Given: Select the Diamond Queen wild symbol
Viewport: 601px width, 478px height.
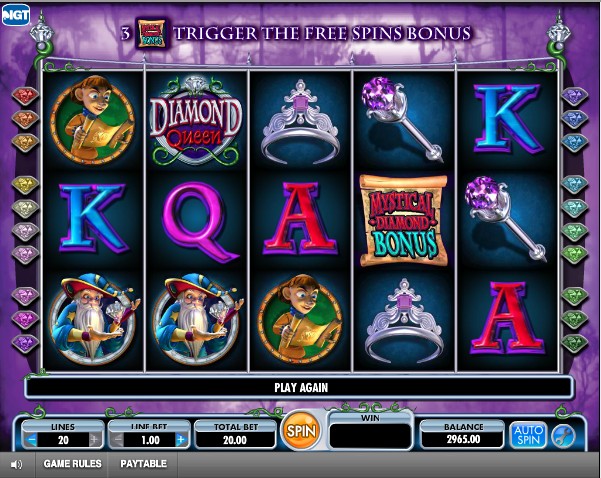Looking at the screenshot, I should click(195, 120).
